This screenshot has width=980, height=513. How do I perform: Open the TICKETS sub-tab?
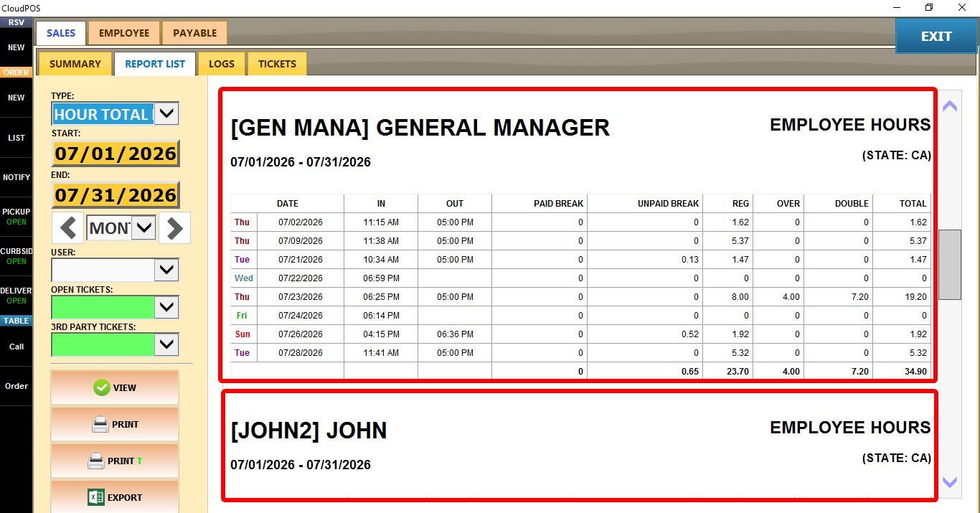pos(277,64)
